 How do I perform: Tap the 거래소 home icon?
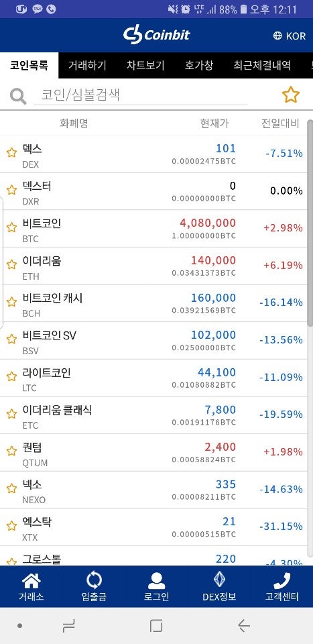click(32, 581)
